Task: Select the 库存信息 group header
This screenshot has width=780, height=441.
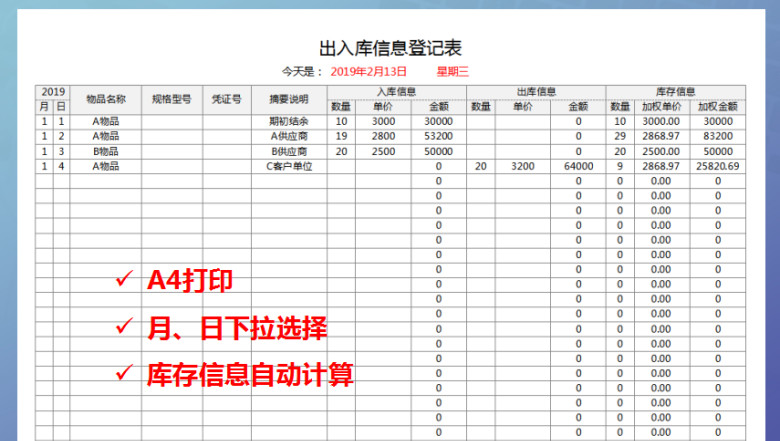Action: pyautogui.click(x=676, y=92)
